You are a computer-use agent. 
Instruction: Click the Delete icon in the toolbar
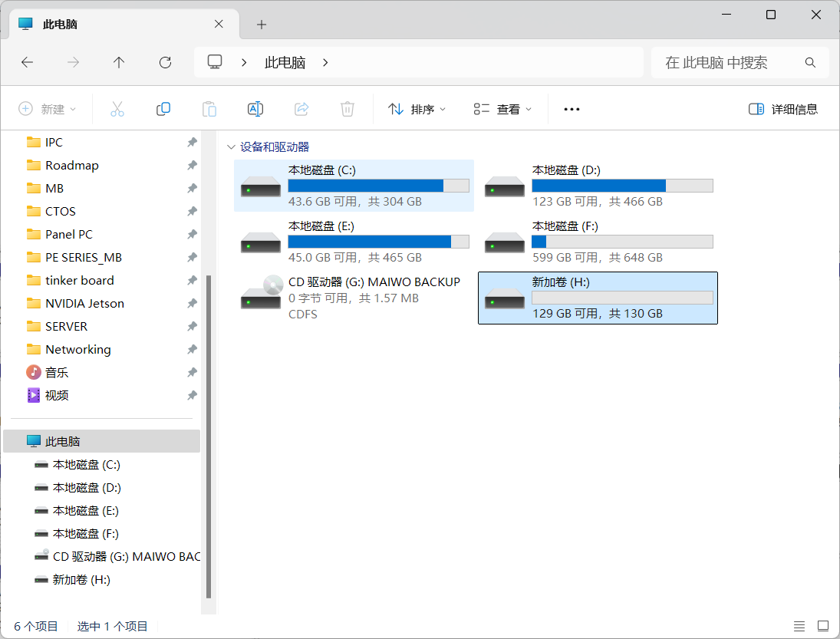[347, 109]
